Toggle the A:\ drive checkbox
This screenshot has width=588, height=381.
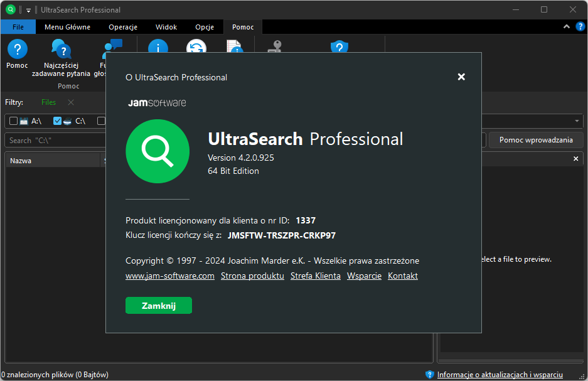pos(14,121)
